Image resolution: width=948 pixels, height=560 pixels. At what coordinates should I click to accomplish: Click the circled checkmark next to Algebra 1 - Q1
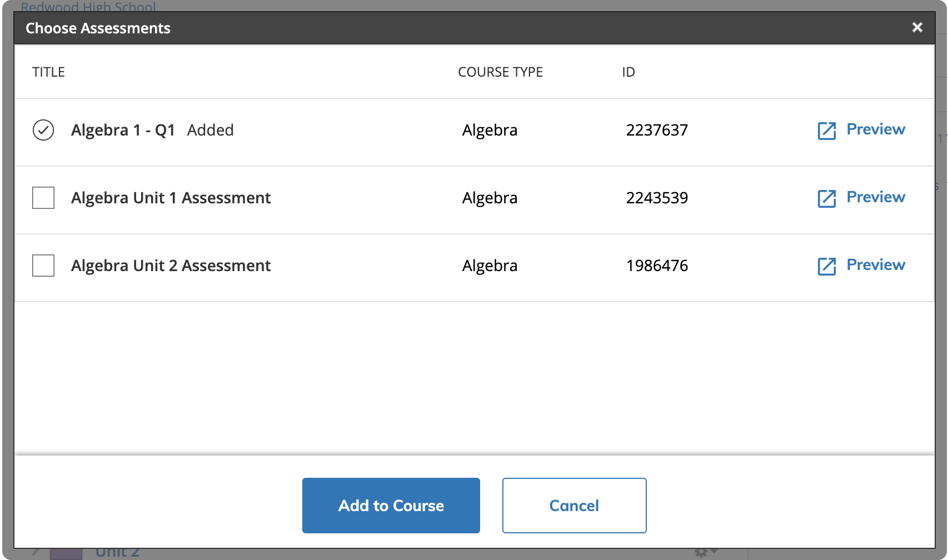tap(43, 130)
